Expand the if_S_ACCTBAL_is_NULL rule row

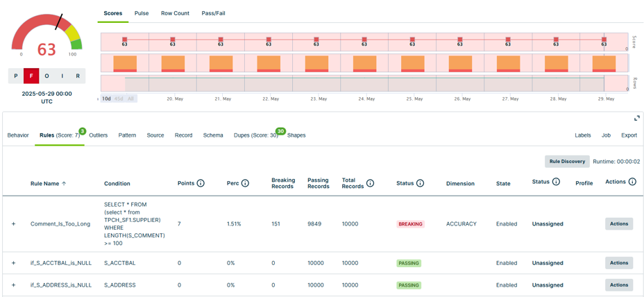(13, 263)
